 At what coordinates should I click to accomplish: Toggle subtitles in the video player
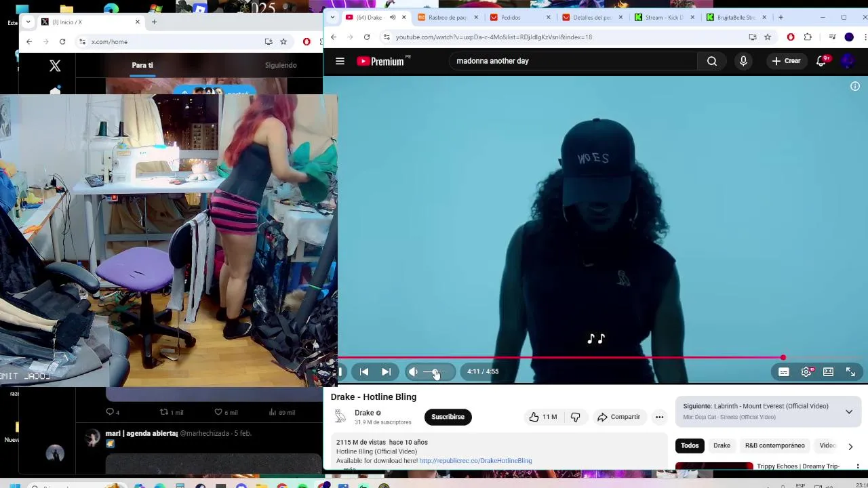[x=784, y=371]
